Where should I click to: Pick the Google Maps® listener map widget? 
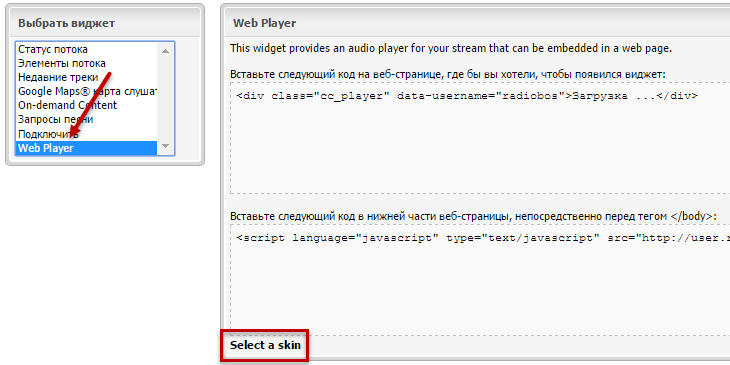point(88,91)
